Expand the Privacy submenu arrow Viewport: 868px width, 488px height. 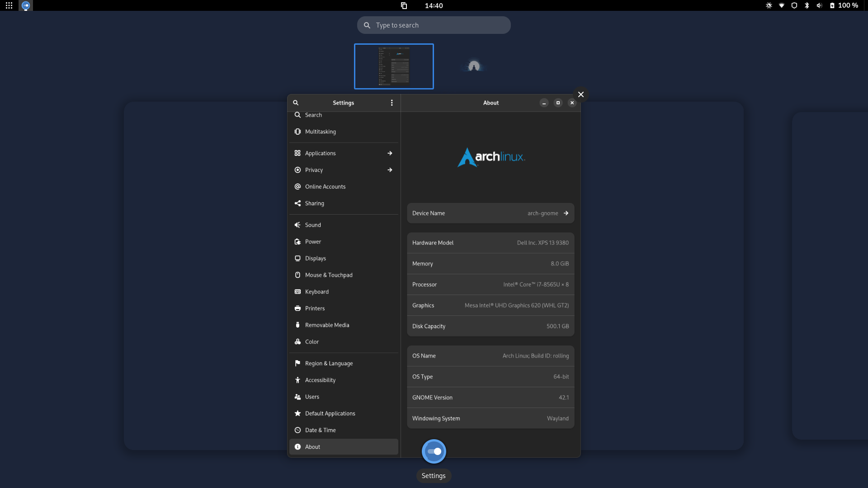pos(390,170)
